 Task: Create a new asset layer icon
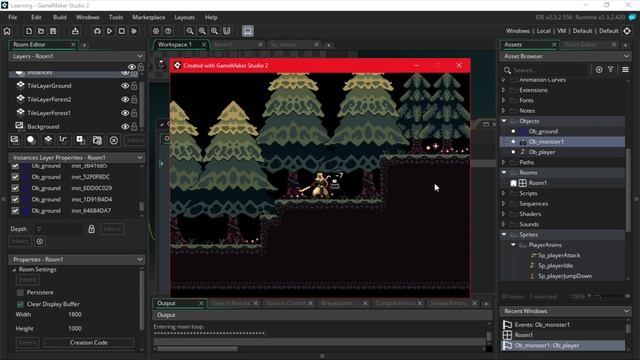[x=80, y=140]
